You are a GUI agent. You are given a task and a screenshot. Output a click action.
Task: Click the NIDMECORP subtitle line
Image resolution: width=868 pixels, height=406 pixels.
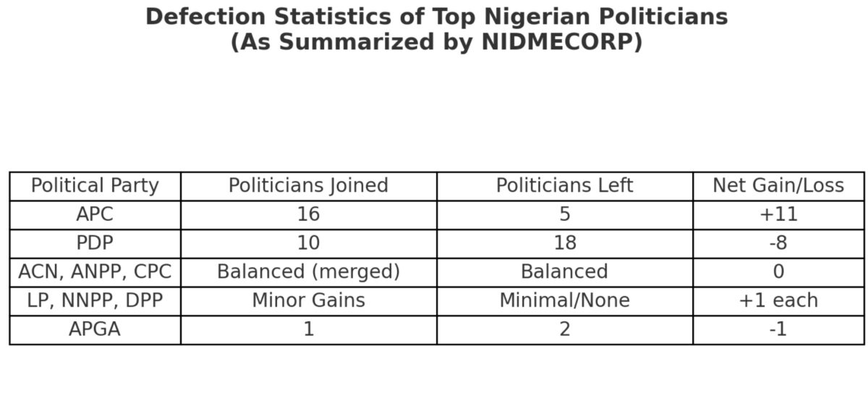(436, 42)
